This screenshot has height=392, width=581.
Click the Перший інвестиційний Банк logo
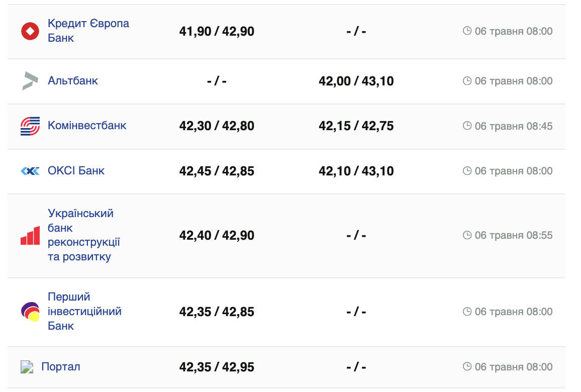click(30, 312)
